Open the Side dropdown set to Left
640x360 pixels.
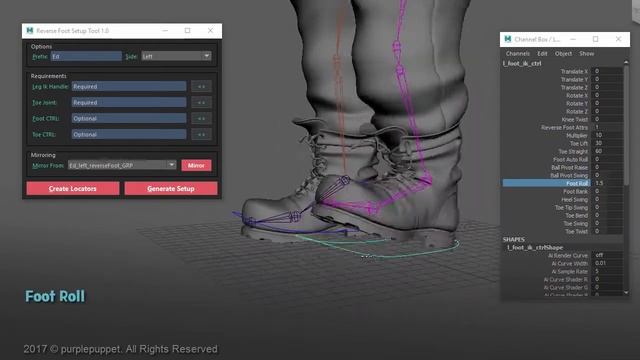click(176, 56)
